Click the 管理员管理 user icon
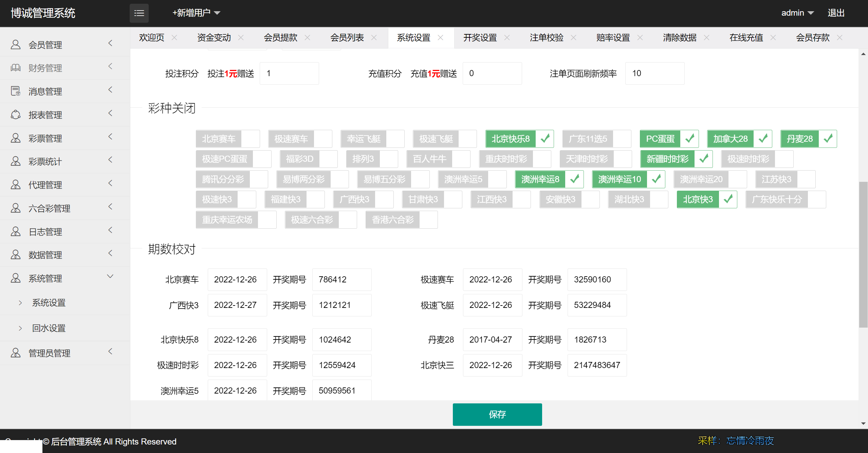868x453 pixels. coord(16,353)
